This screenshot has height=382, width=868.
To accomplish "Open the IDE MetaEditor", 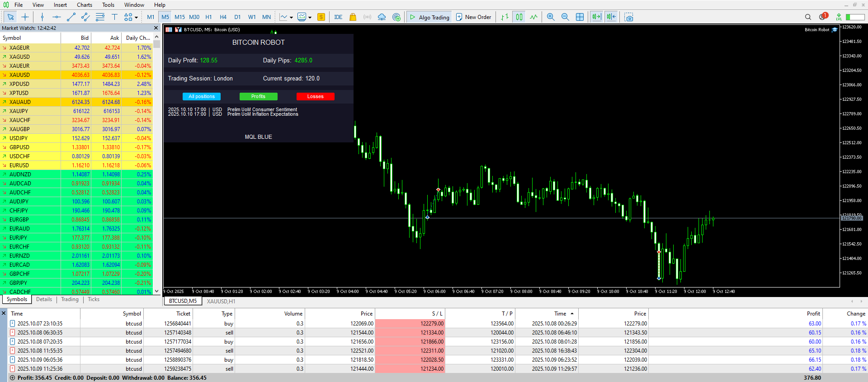I will 338,17.
